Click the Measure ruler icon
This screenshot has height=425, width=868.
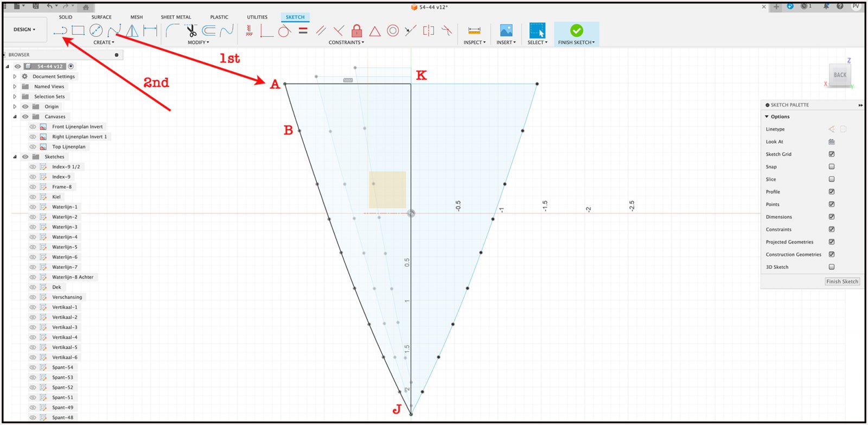point(474,31)
